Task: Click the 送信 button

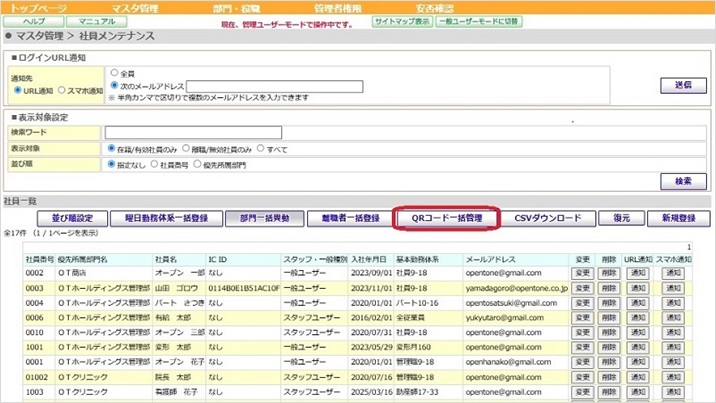Action: (683, 85)
